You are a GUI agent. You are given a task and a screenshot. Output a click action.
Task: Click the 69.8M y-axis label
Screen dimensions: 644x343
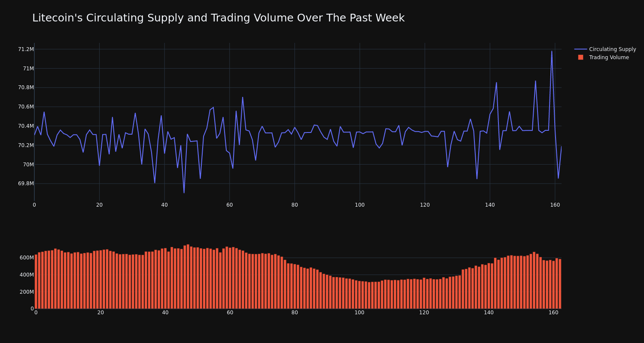[26, 184]
